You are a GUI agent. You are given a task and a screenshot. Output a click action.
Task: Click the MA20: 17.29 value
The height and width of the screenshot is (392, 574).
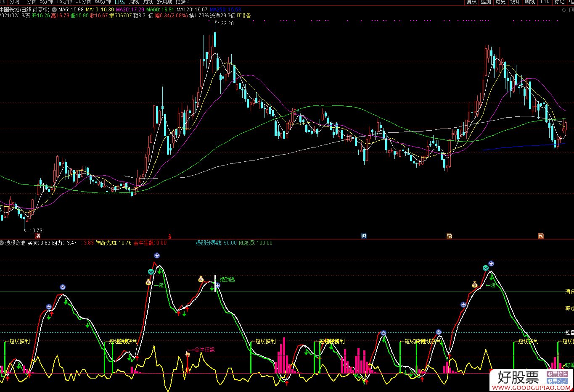[x=130, y=9]
